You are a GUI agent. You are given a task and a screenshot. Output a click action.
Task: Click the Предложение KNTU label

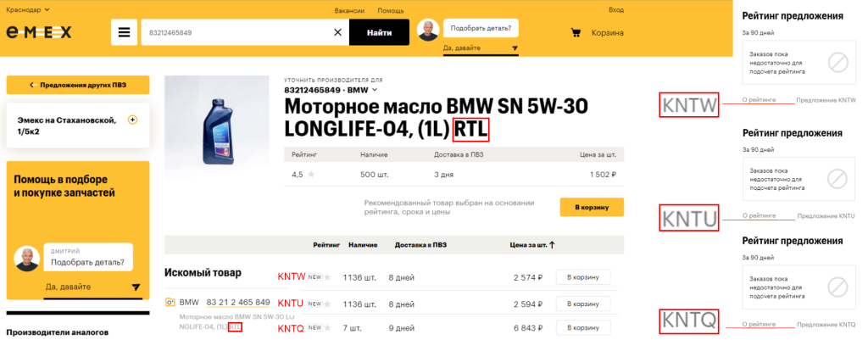point(826,215)
